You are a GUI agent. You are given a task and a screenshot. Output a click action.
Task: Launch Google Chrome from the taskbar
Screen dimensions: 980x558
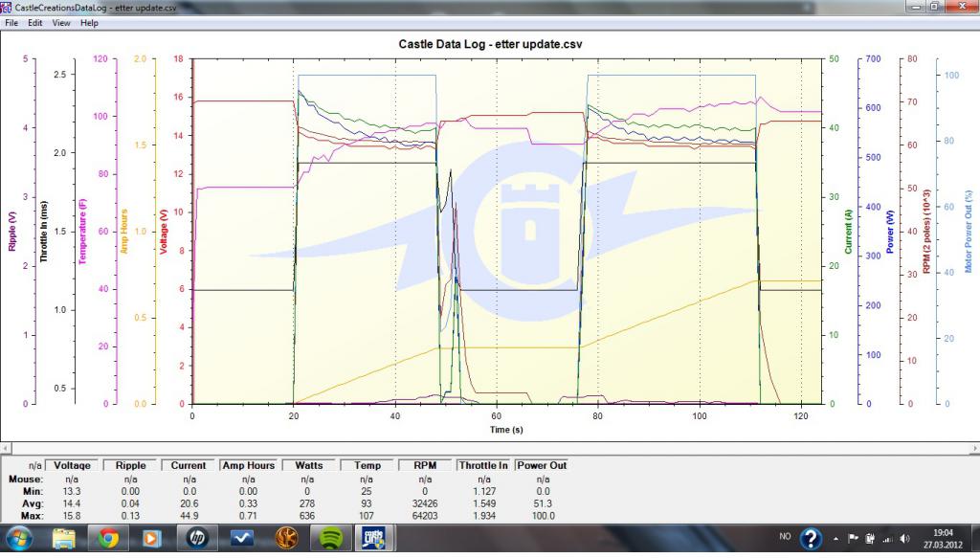[x=108, y=539]
